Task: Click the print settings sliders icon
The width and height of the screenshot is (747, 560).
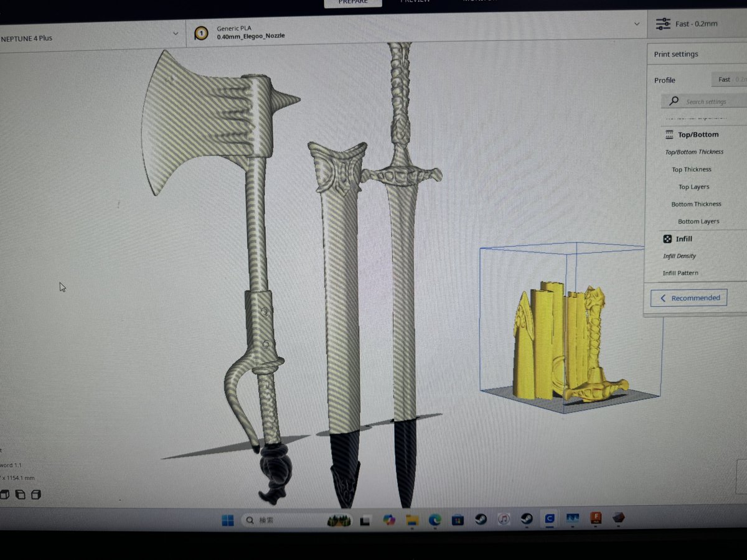Action: tap(663, 24)
